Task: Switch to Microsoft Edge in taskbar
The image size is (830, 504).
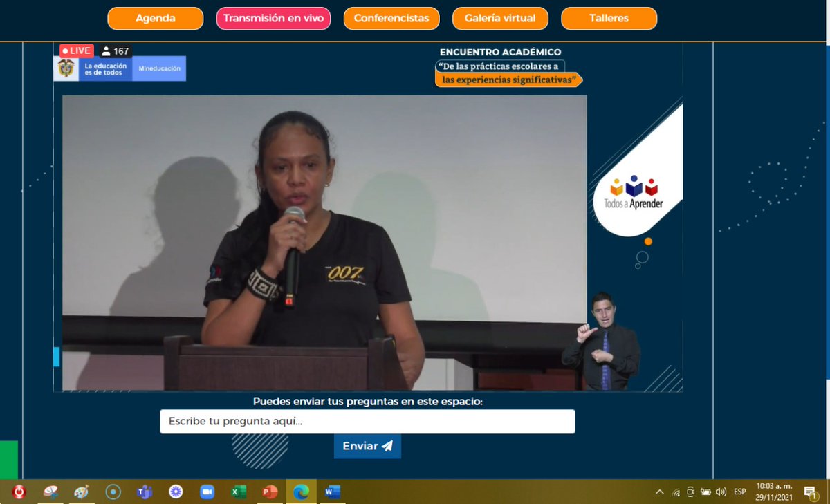Action: coord(301,492)
